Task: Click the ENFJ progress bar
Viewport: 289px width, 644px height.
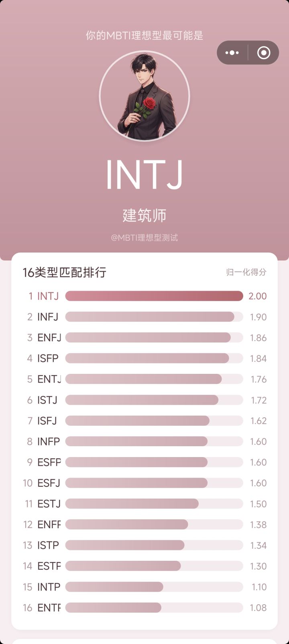Action: [148, 338]
